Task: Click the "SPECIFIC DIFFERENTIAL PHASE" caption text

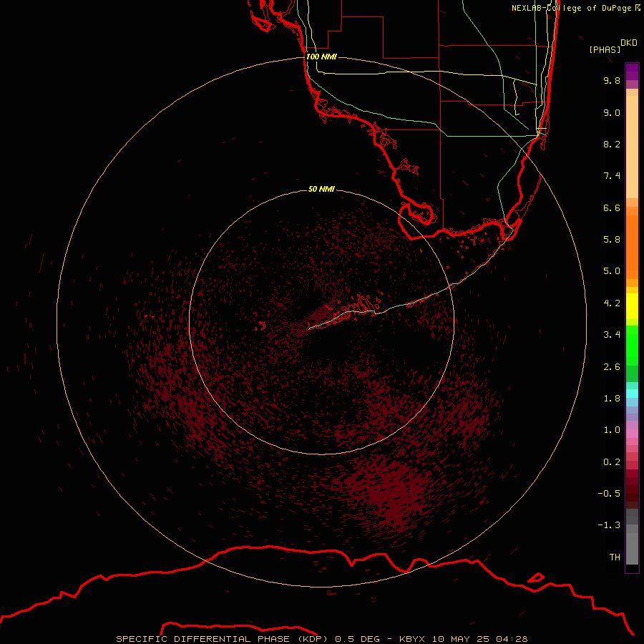Action: tap(203, 639)
